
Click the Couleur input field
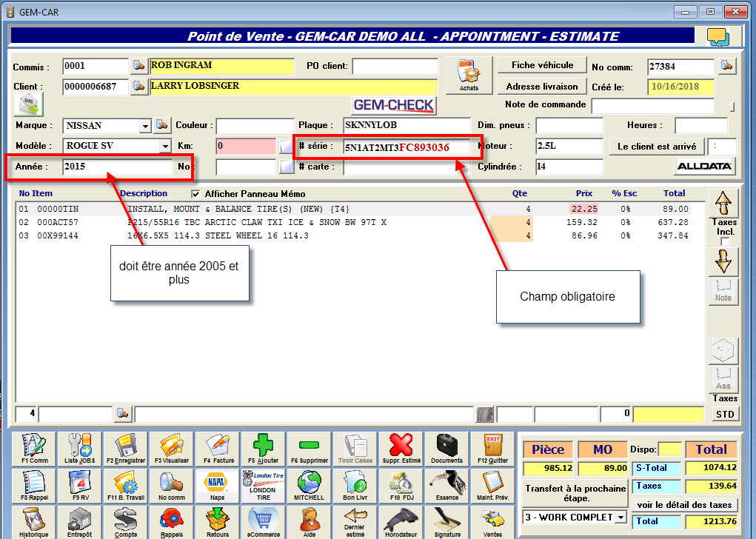click(255, 126)
